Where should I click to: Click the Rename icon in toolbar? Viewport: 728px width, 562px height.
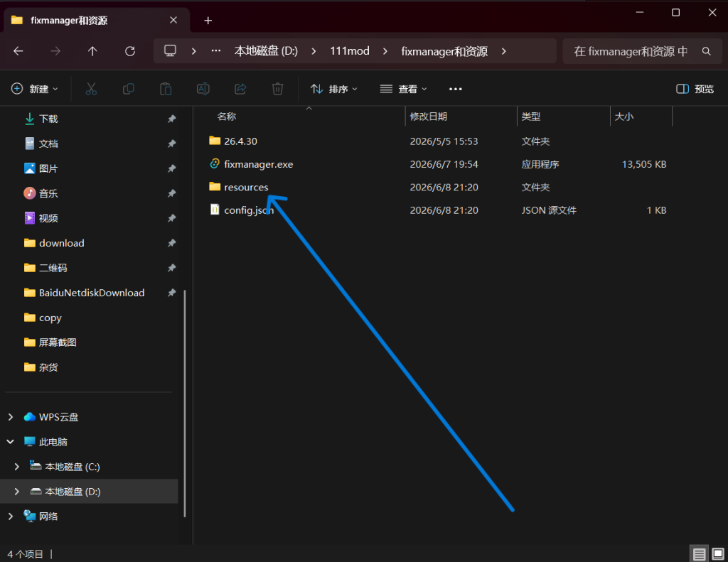(203, 89)
